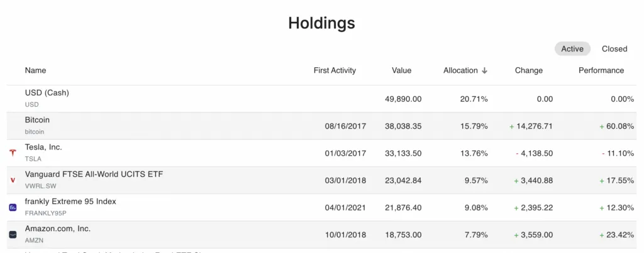Select frankly Extreme 95 Index row

point(70,202)
